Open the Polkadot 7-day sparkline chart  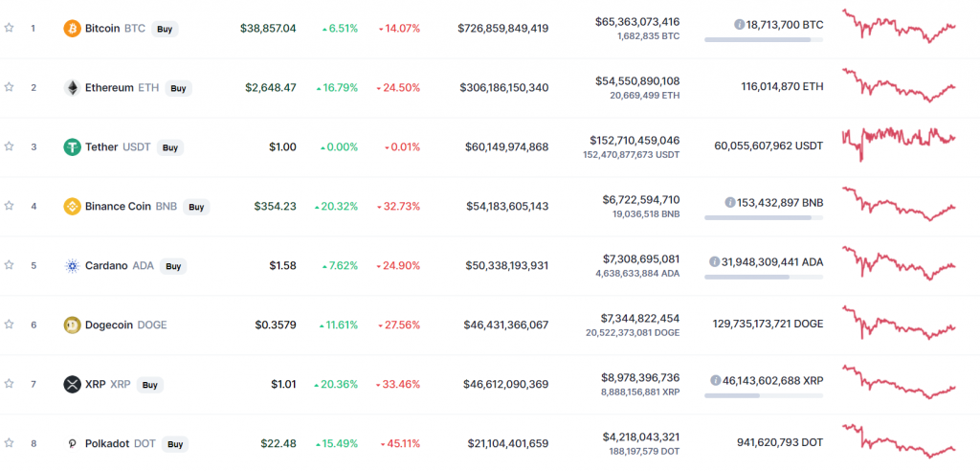[899, 440]
